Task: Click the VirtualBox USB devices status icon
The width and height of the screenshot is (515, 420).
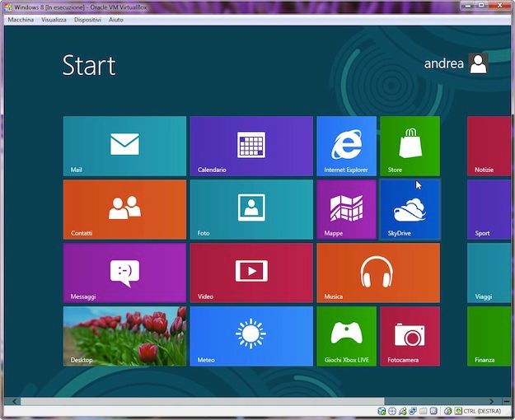Action: (403, 411)
